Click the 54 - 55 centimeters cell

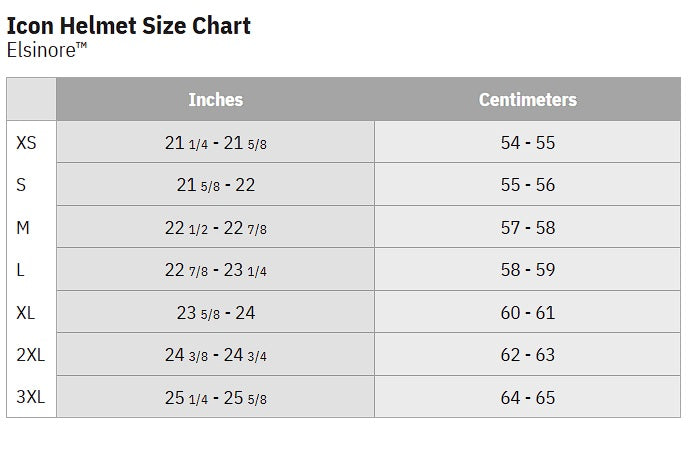(527, 143)
